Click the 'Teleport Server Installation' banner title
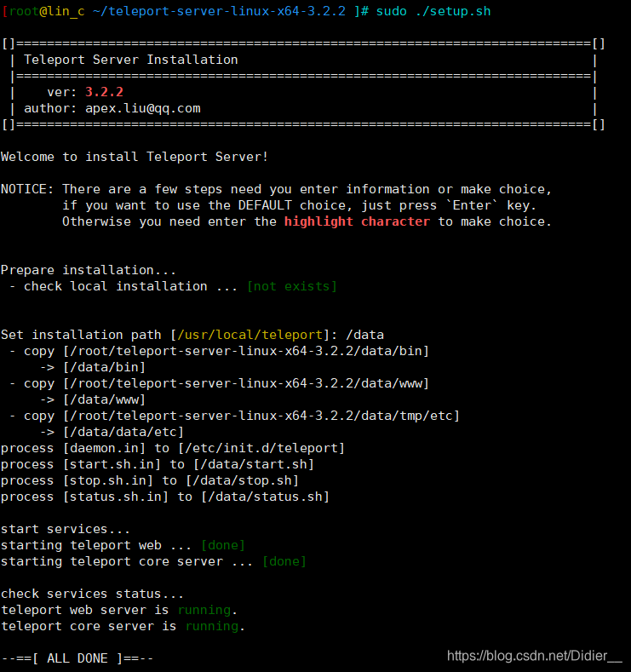The image size is (631, 672). pyautogui.click(x=130, y=60)
